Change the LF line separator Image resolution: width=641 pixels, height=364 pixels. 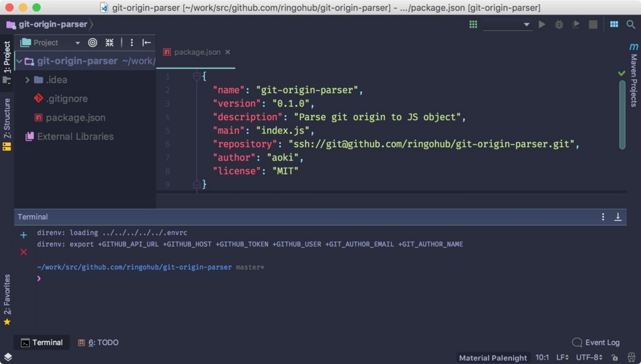click(563, 358)
